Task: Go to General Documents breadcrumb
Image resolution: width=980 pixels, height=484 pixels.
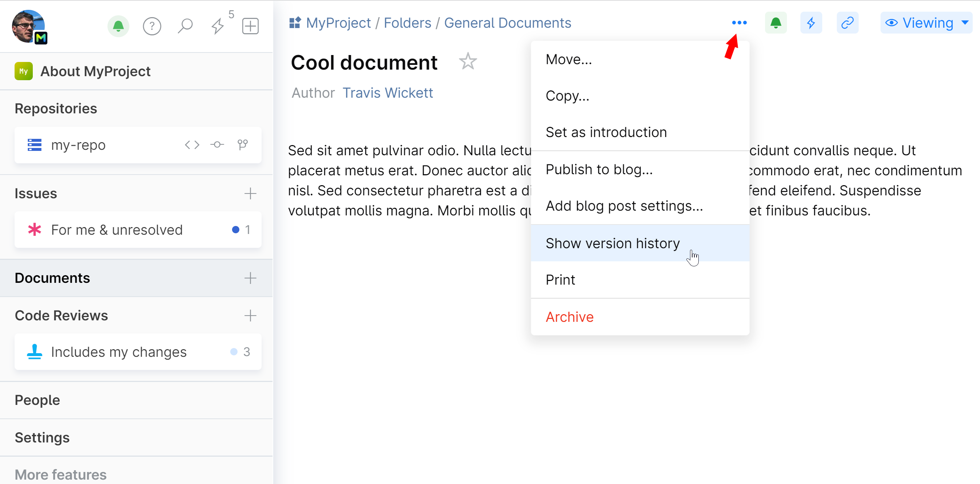Action: pos(507,23)
